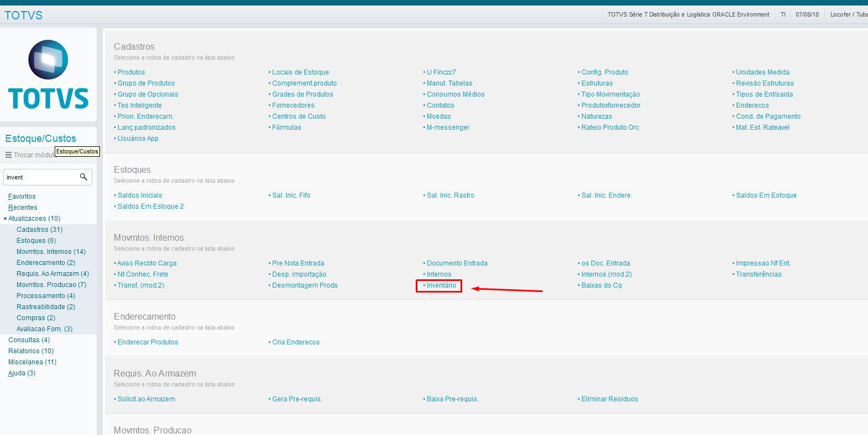868x435 pixels.
Task: Select Rastreabilidade (2) in sidebar
Action: (46, 307)
